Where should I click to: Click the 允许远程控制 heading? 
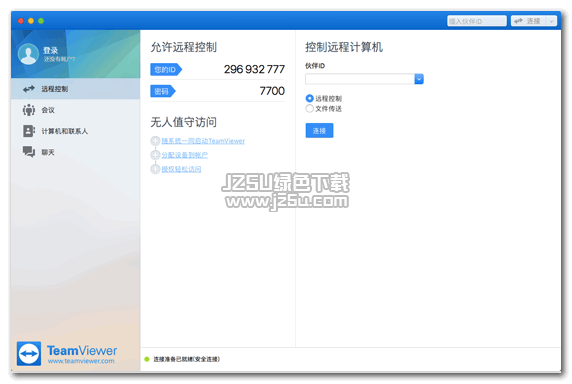point(183,47)
